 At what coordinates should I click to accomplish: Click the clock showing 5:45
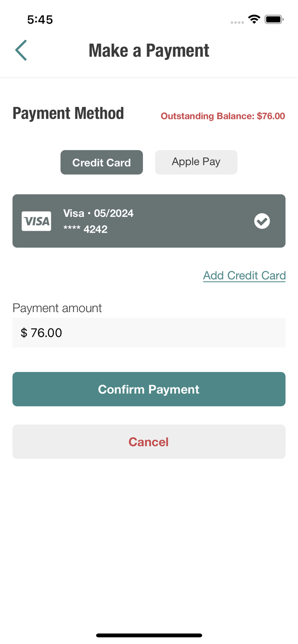(40, 19)
